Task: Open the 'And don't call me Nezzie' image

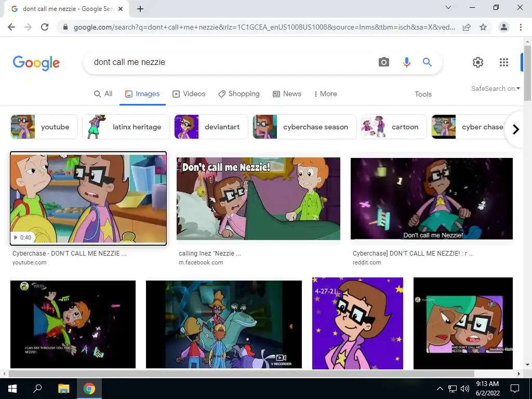Action: point(463,323)
